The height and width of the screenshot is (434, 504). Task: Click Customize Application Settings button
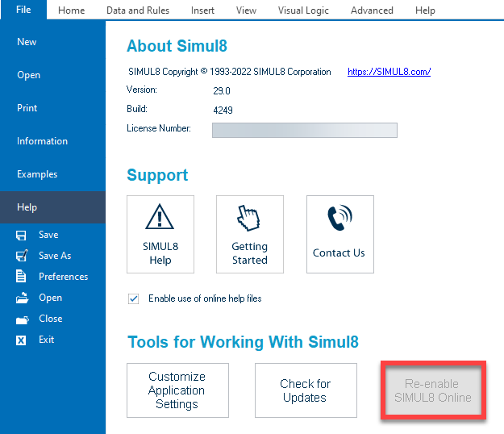tap(177, 390)
